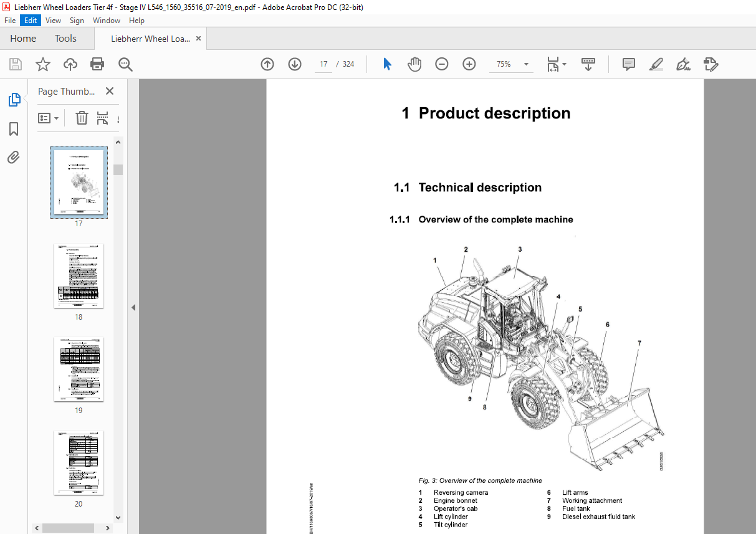Select page 17 thumbnail
The height and width of the screenshot is (534, 756).
(x=79, y=183)
